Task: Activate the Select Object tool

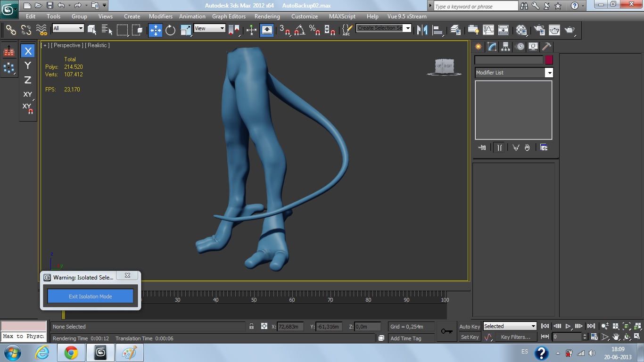Action: pos(92,30)
